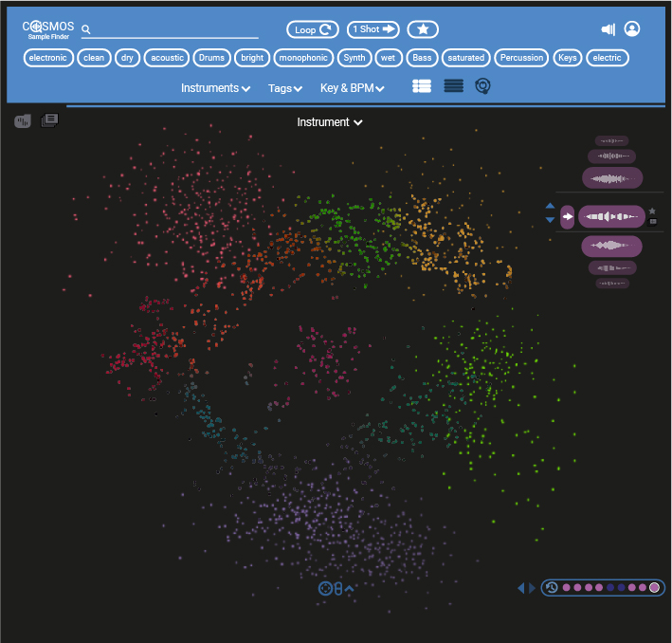
Task: Click the history clock icon
Action: tap(552, 587)
